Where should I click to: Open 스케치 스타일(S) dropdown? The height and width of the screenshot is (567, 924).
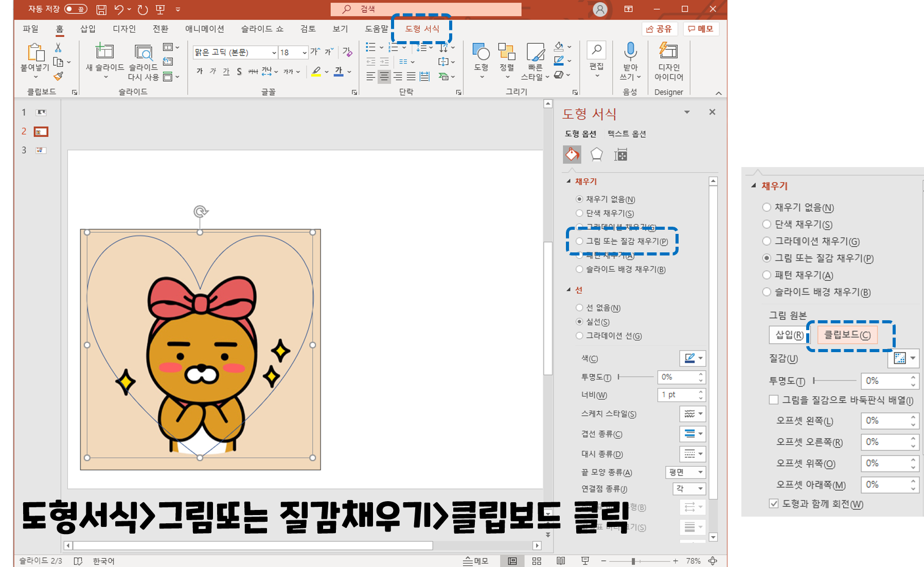coord(692,414)
